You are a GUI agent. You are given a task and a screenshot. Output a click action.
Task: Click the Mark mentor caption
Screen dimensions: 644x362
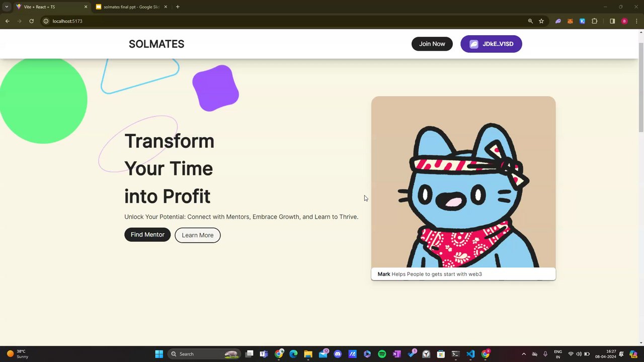(x=463, y=274)
